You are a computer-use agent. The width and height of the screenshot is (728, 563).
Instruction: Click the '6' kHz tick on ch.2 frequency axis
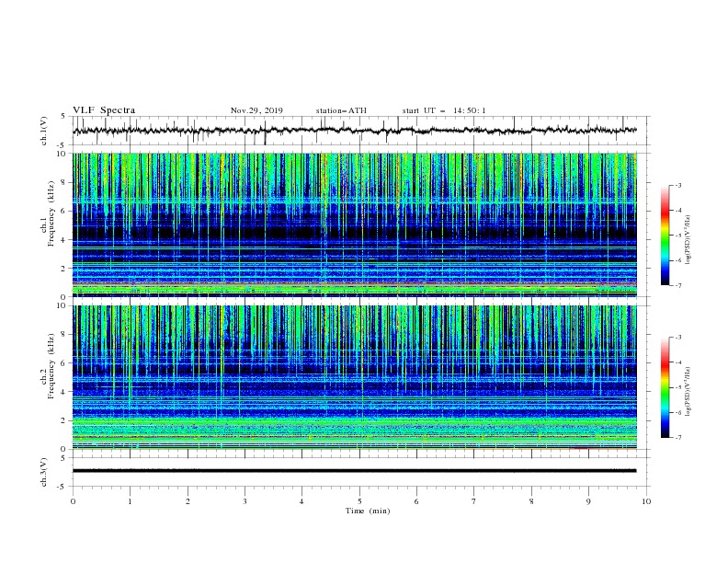click(64, 363)
